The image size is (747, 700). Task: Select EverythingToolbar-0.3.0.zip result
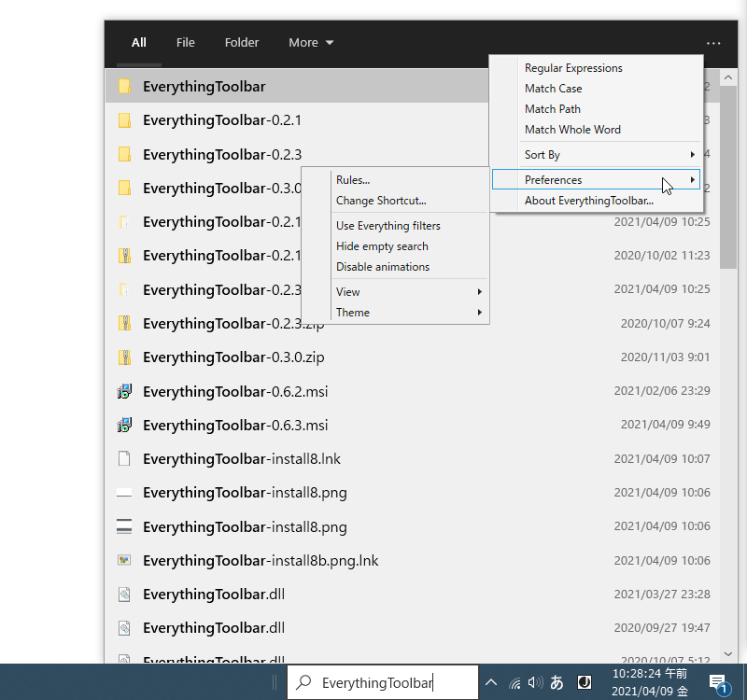point(412,357)
